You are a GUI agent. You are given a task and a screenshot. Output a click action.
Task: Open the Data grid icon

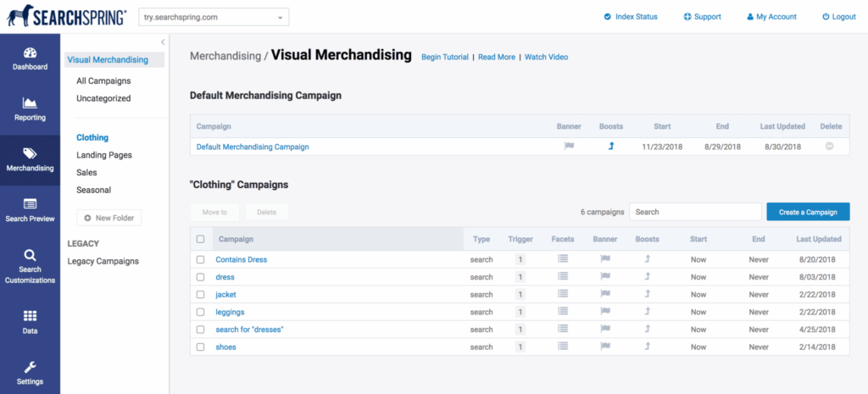(30, 315)
